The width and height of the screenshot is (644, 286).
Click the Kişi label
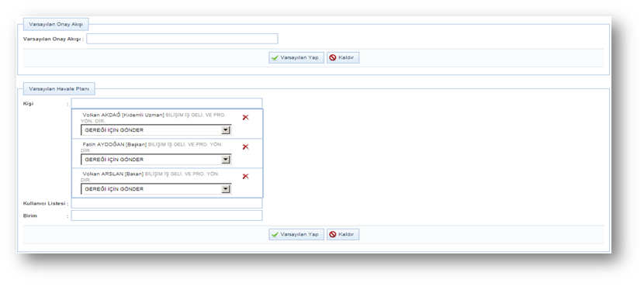(x=29, y=104)
